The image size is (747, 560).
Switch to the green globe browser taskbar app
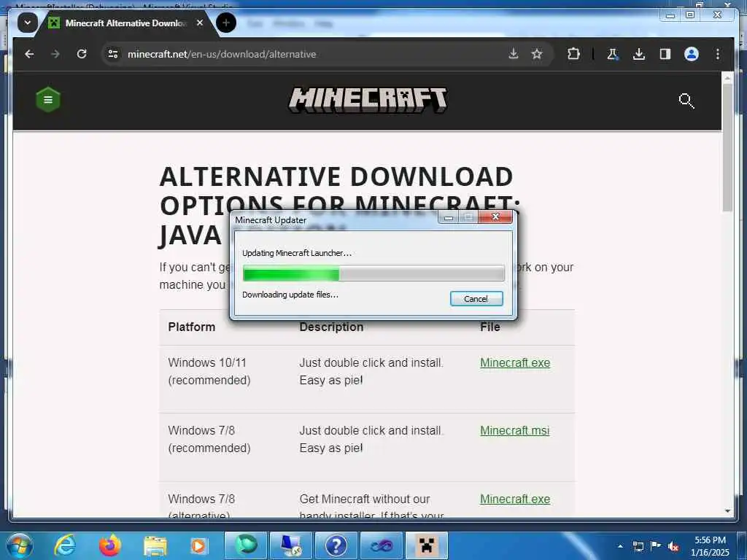pos(245,545)
